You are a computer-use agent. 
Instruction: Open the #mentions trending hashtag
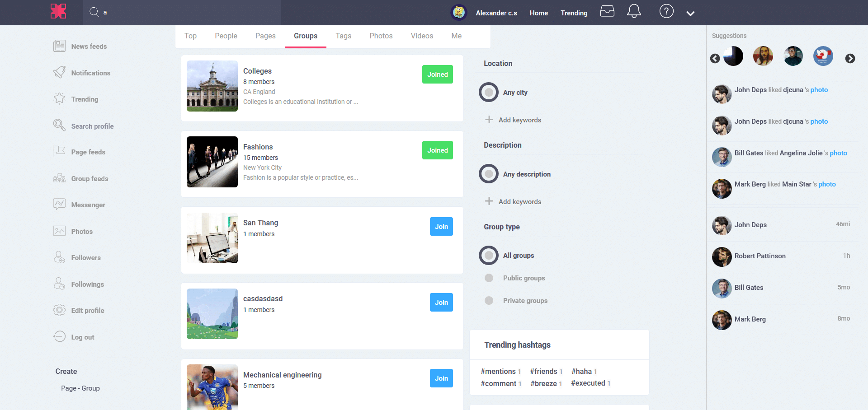(497, 371)
